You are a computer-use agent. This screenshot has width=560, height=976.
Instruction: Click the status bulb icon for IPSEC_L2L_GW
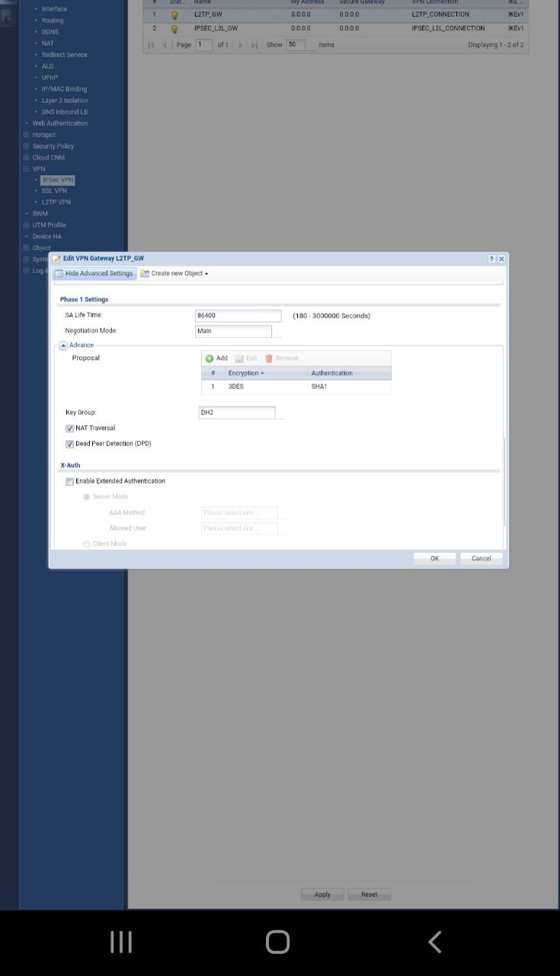174,29
